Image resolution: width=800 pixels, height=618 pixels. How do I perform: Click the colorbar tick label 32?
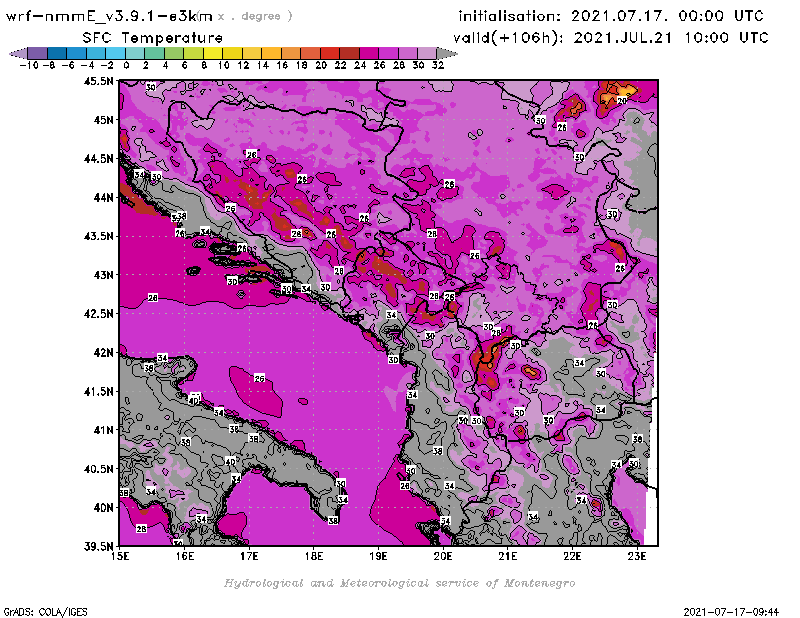click(438, 65)
